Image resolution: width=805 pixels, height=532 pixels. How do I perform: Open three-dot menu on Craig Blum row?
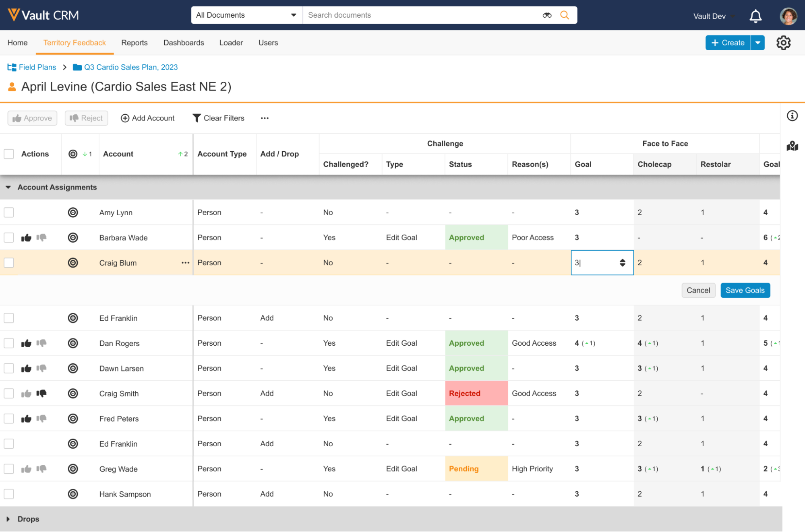pos(185,263)
